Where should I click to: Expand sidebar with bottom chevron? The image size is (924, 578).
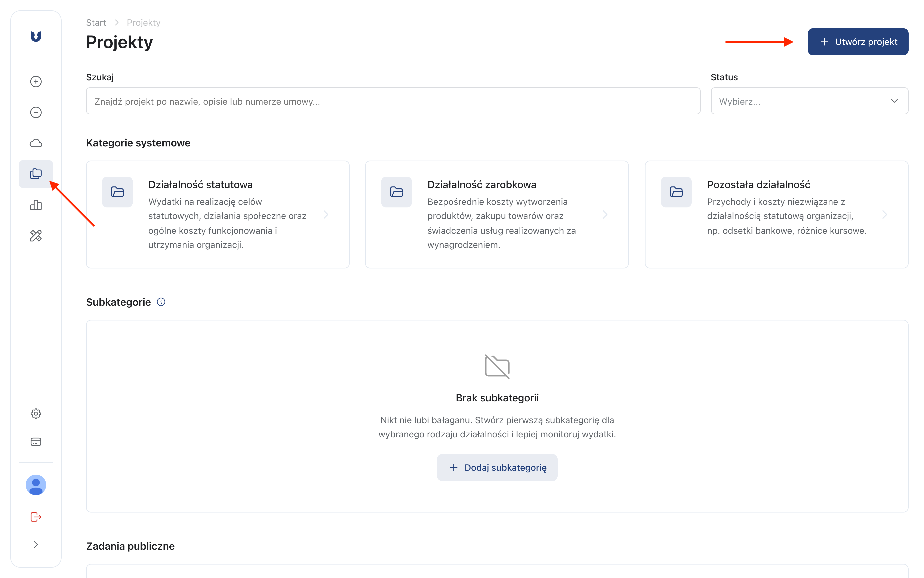[x=36, y=545]
